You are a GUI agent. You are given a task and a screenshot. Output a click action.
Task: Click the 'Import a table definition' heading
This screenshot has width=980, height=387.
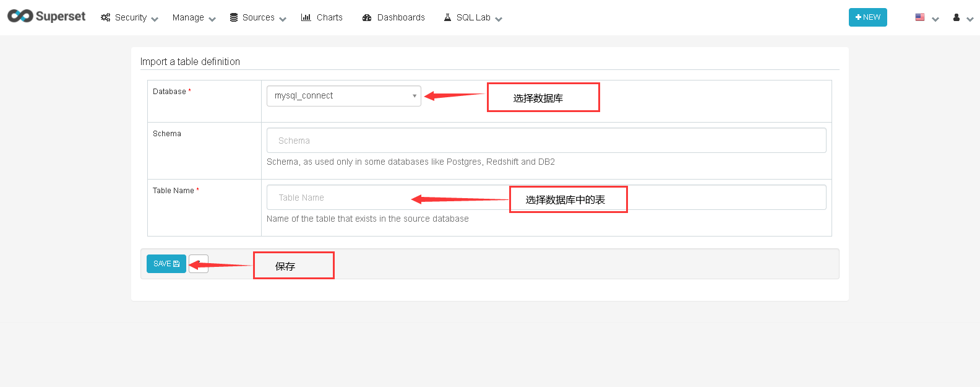click(190, 61)
